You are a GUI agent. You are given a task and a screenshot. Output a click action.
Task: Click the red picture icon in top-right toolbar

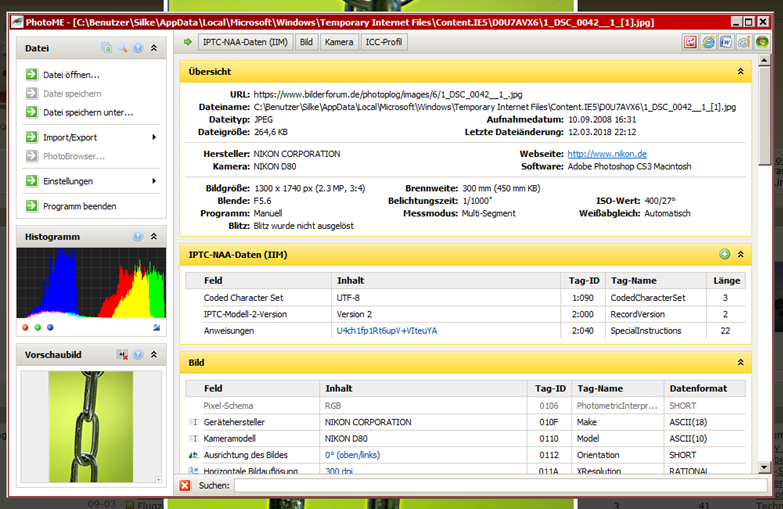click(x=690, y=42)
